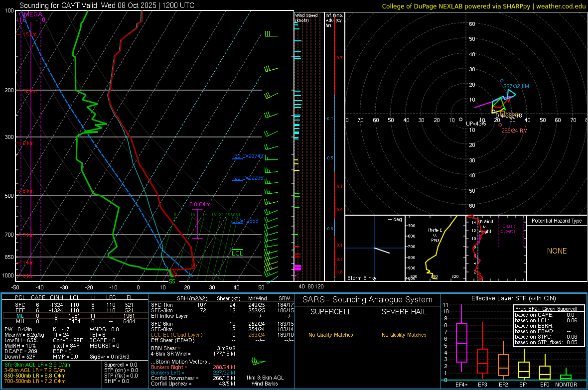Click the Effective Layer STP (with CIN) title
The height and width of the screenshot is (390, 588).
[x=514, y=298]
